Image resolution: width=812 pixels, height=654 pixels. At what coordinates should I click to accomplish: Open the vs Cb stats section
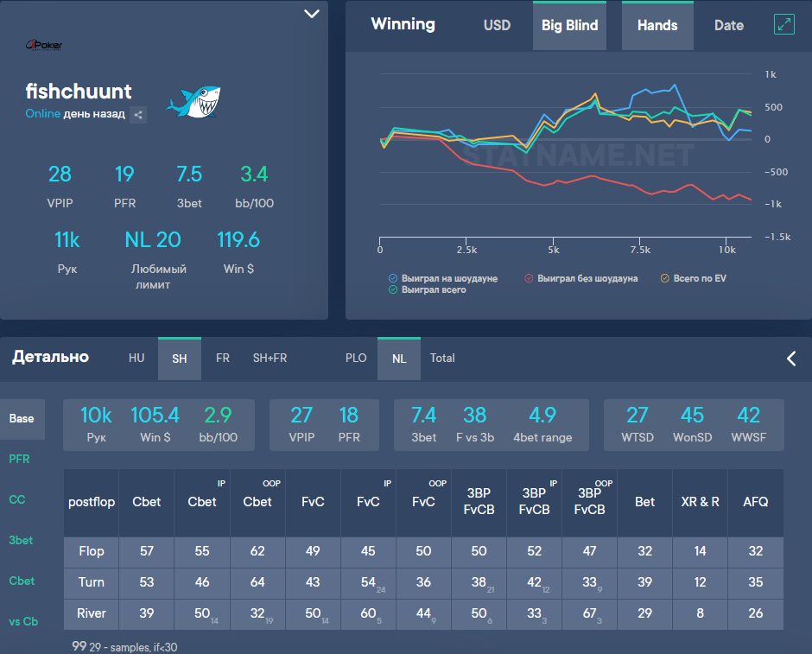23,621
